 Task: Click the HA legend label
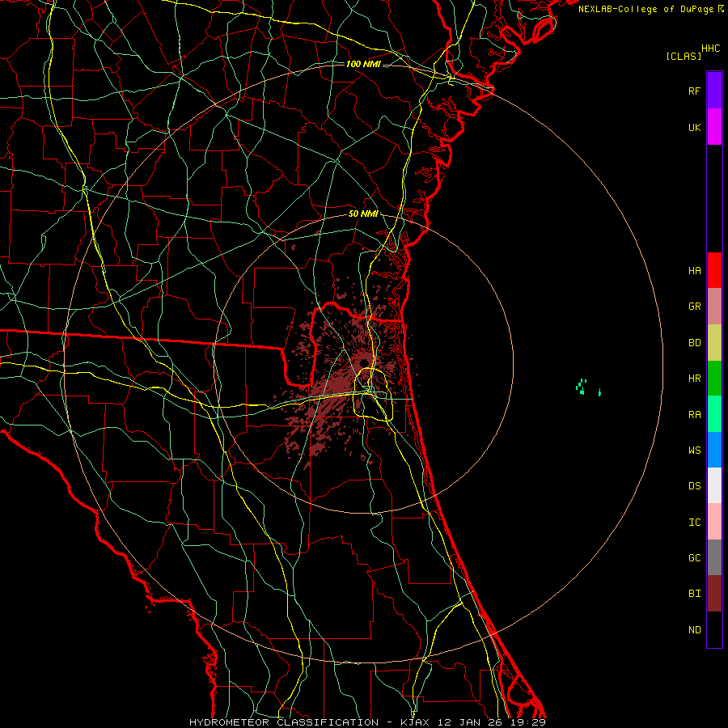[x=694, y=270]
